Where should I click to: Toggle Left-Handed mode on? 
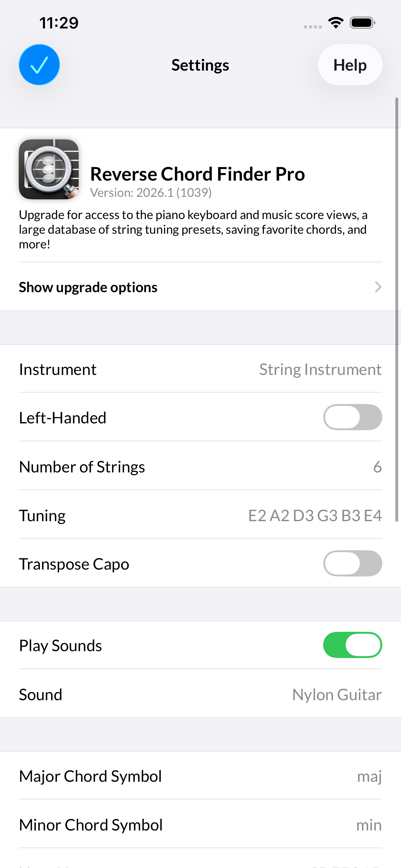tap(352, 417)
